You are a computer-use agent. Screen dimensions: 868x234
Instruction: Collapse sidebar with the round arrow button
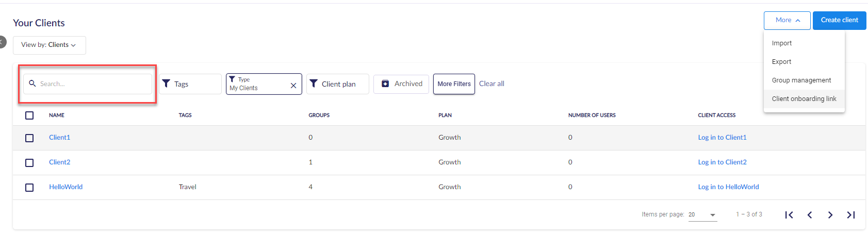point(2,42)
